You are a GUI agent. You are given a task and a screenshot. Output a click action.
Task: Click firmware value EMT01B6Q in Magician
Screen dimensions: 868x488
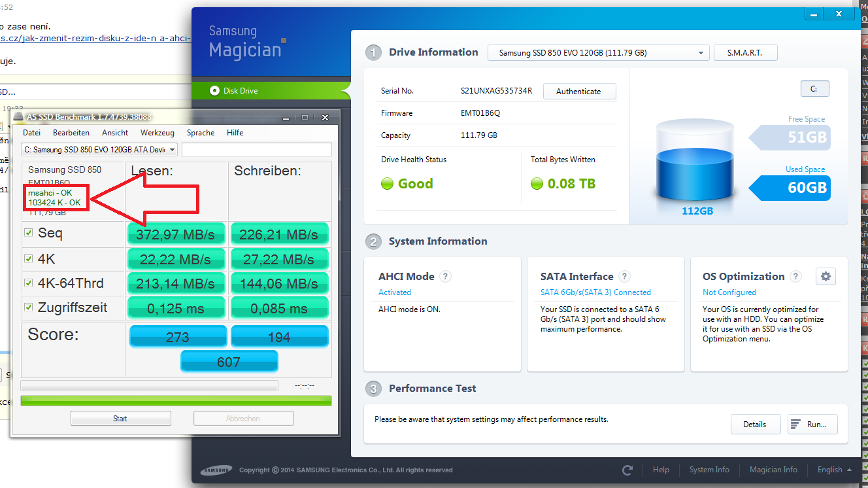(x=480, y=113)
